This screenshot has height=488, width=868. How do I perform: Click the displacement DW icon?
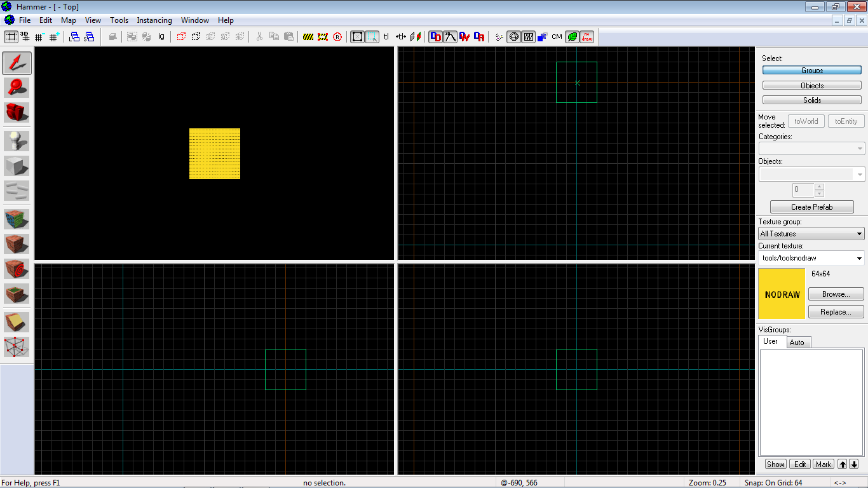465,37
